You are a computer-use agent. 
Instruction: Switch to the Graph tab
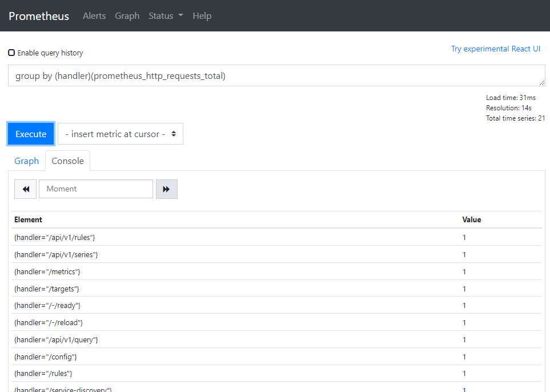click(x=27, y=161)
